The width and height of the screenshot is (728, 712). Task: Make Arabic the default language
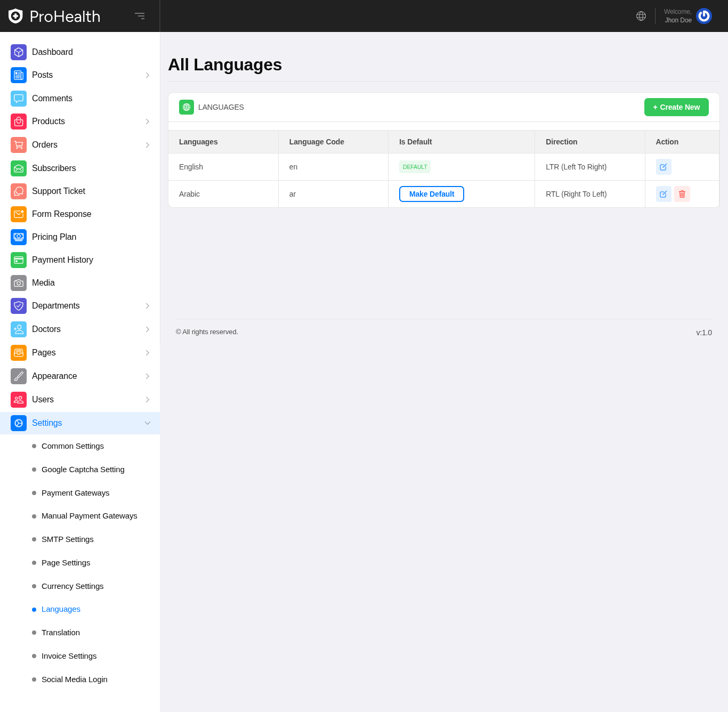tap(432, 194)
